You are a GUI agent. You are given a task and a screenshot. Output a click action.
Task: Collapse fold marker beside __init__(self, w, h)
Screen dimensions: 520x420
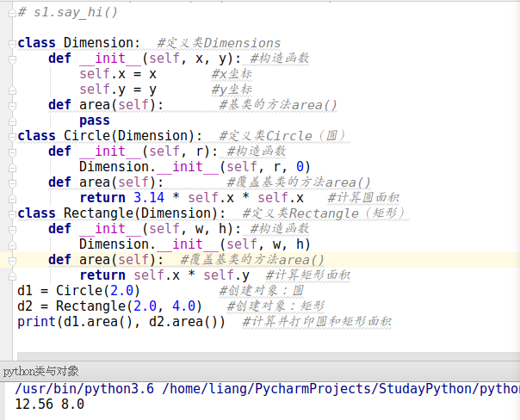tap(12, 230)
